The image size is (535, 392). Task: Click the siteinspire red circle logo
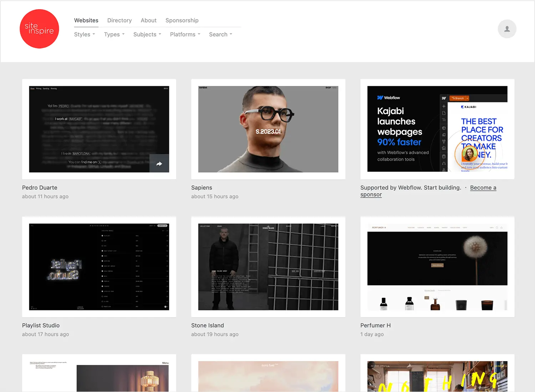pos(39,29)
